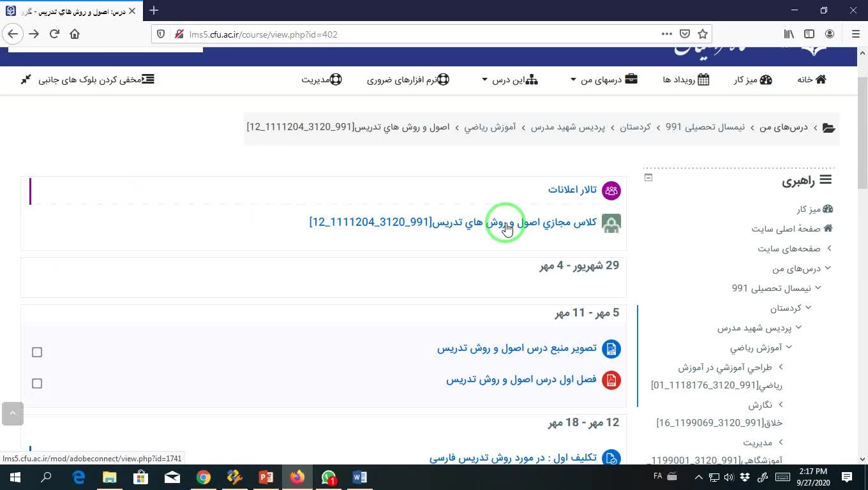Click کردستان in the breadcrumb trail
The image size is (868, 490).
pos(635,128)
